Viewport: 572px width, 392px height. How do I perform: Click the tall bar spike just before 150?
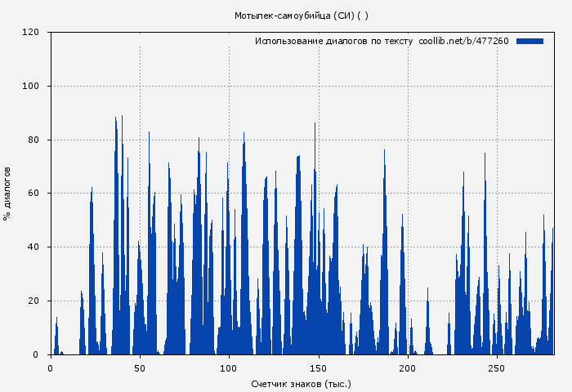[x=315, y=125]
